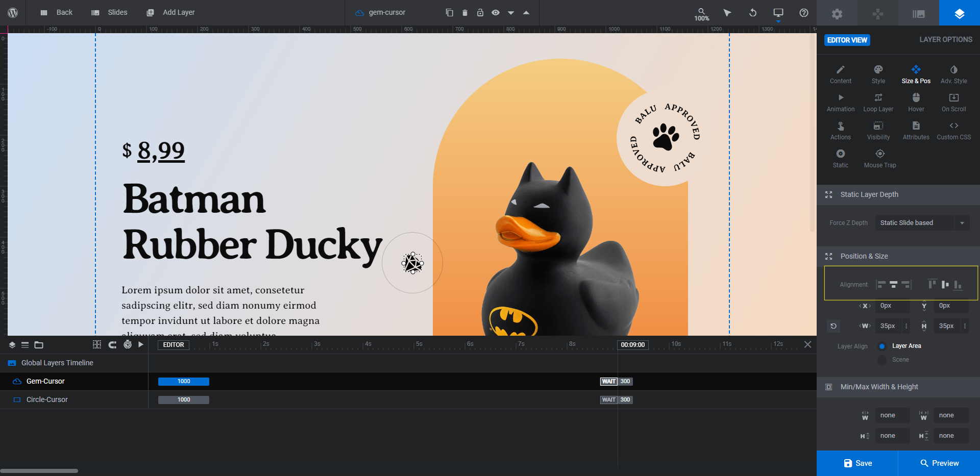Open the slider Preview

coord(939,463)
